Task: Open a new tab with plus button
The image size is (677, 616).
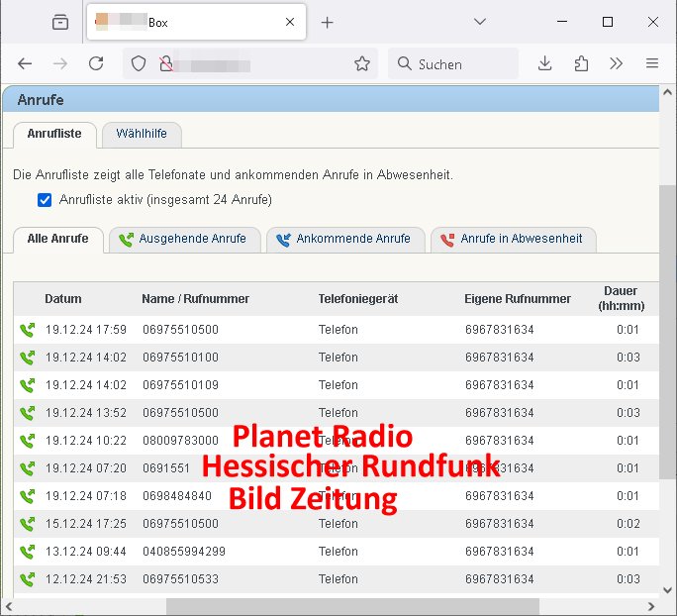Action: pyautogui.click(x=328, y=23)
